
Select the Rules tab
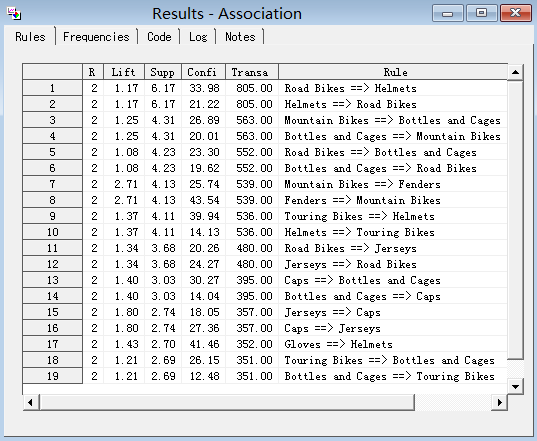point(30,37)
